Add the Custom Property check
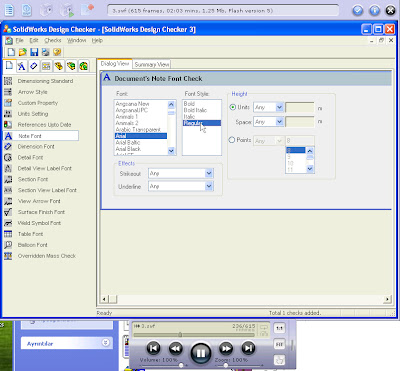The width and height of the screenshot is (400, 371). click(38, 103)
